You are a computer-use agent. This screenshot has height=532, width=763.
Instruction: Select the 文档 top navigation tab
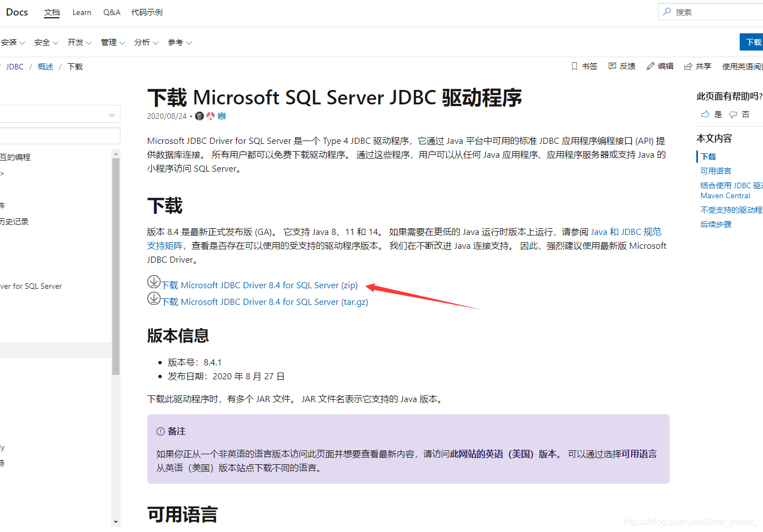pyautogui.click(x=52, y=12)
